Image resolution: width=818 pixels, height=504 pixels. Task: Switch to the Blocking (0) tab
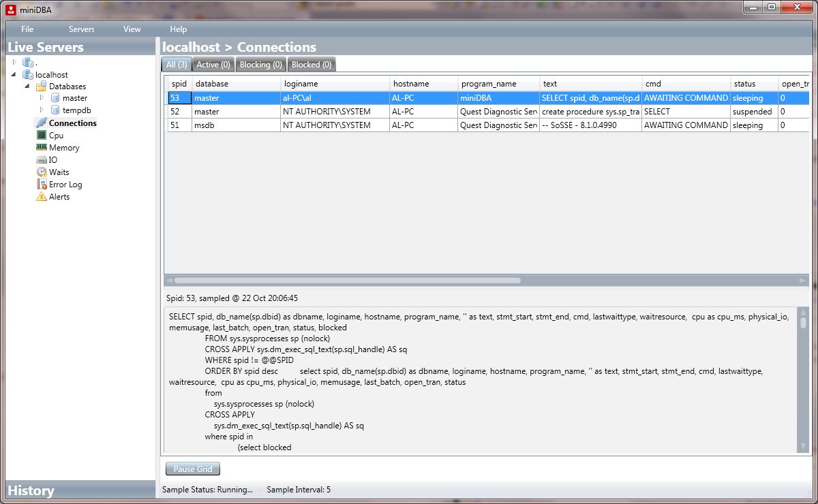coord(261,65)
